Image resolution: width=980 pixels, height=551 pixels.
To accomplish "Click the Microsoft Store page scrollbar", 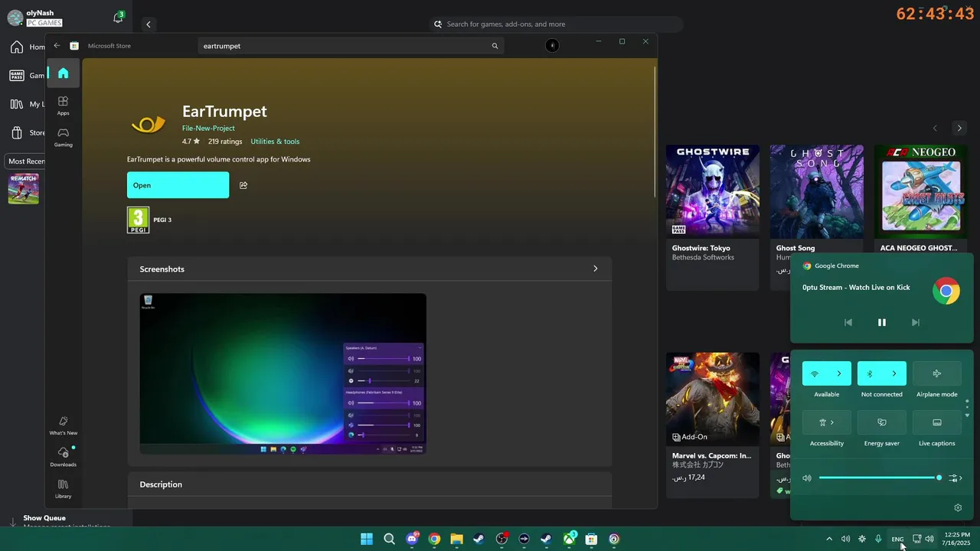I will point(655,132).
